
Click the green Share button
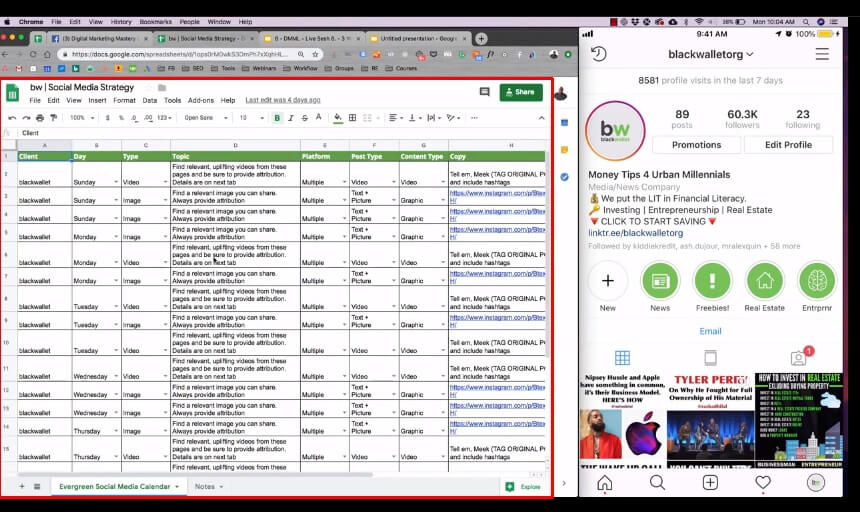tap(521, 92)
